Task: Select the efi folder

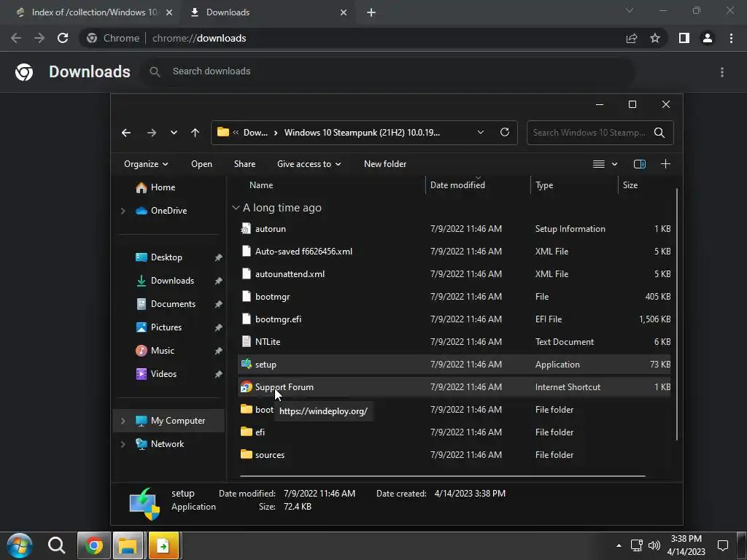Action: (x=454, y=432)
